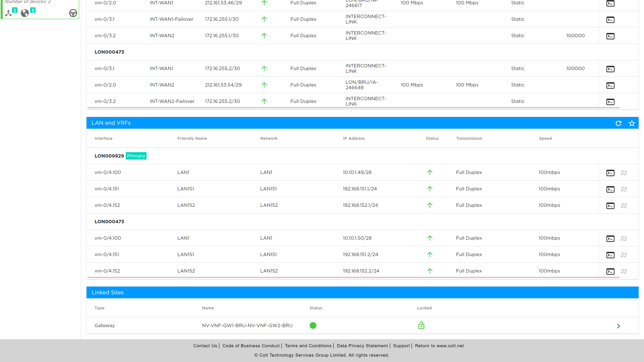This screenshot has width=644, height=362.
Task: Click LON/BRU/IA-246648 circuit text
Action: (x=362, y=85)
